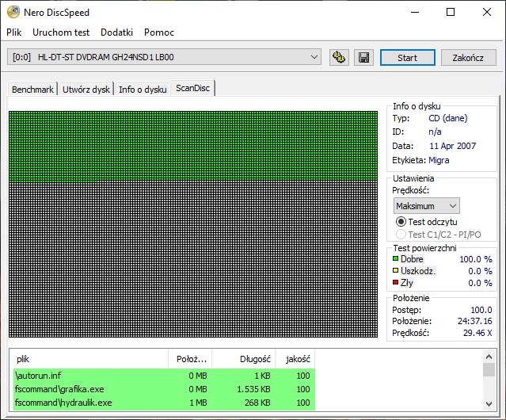
Task: Click the jakość column header
Action: (x=299, y=359)
